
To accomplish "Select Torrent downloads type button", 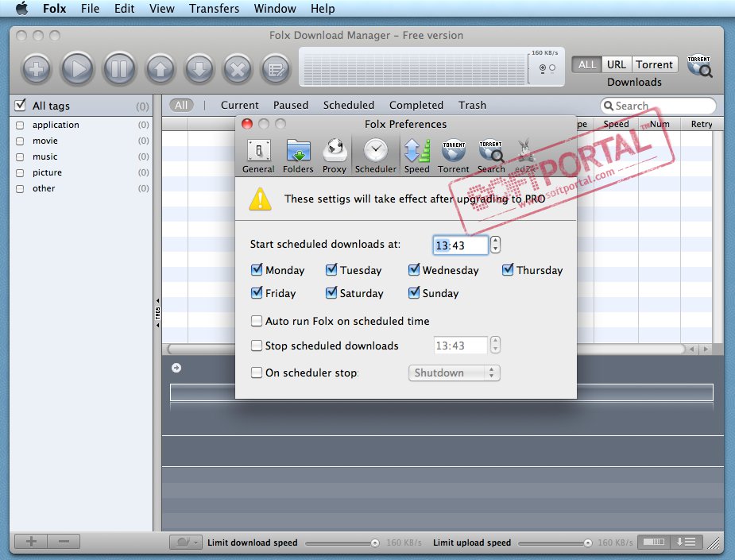I will click(655, 64).
